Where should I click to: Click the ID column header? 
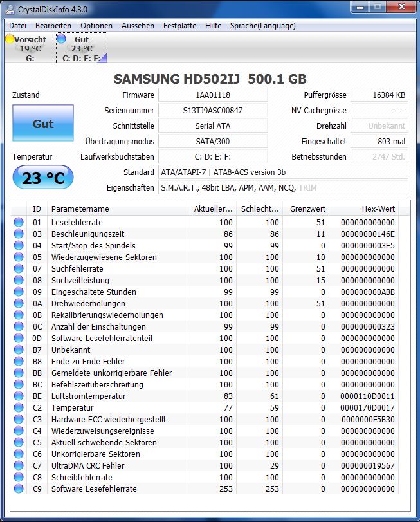37,209
